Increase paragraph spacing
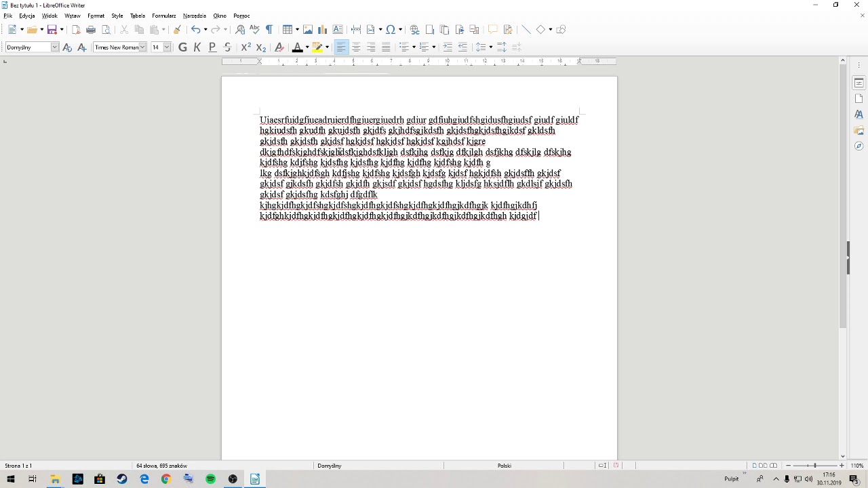This screenshot has width=868, height=488. click(x=502, y=47)
